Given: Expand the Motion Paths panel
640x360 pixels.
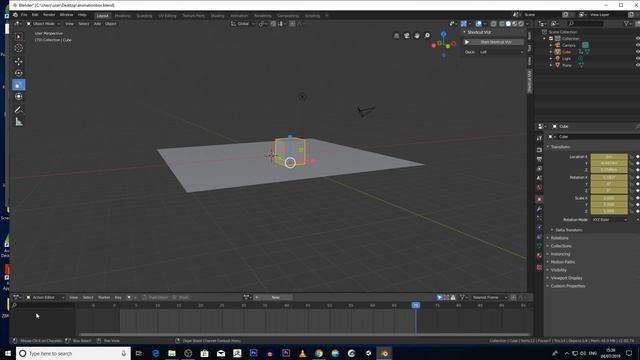Looking at the screenshot, I should point(562,262).
